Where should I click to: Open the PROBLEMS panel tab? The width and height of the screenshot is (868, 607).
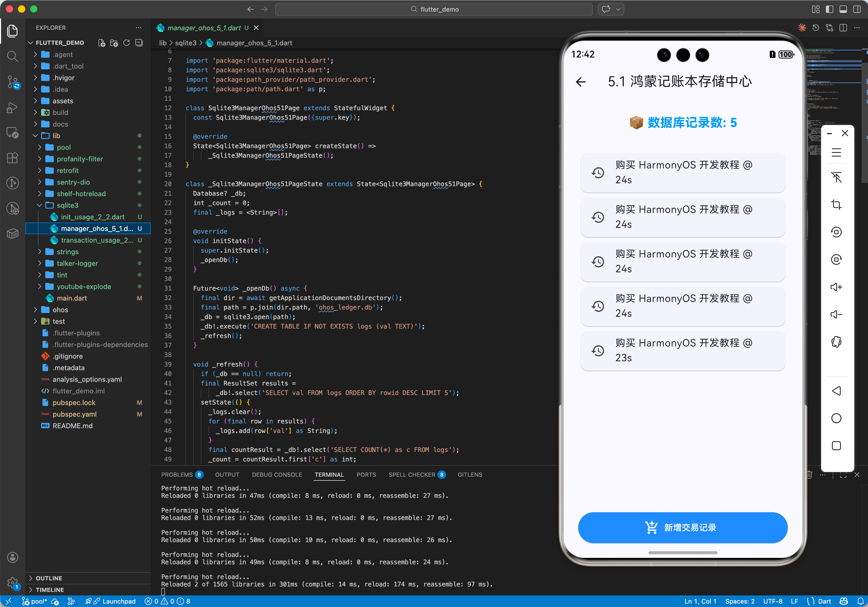tap(177, 475)
